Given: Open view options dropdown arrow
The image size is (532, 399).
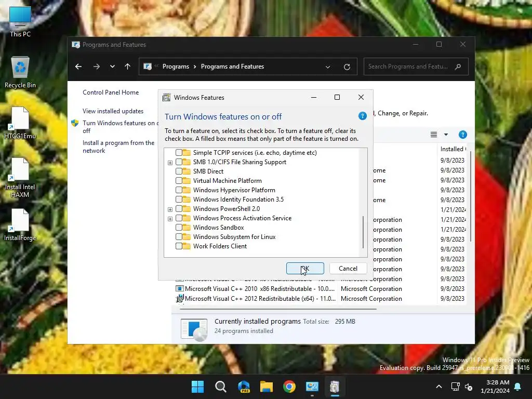Looking at the screenshot, I should pyautogui.click(x=446, y=135).
